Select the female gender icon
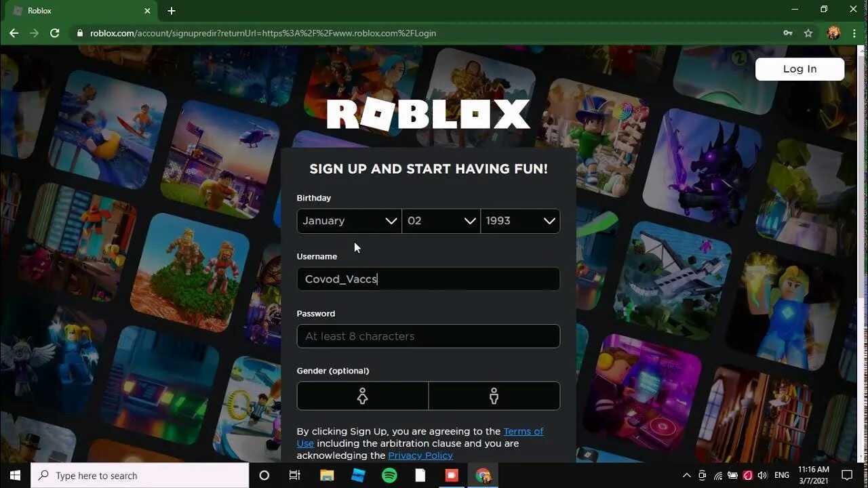Viewport: 868px width, 488px height. click(x=363, y=396)
